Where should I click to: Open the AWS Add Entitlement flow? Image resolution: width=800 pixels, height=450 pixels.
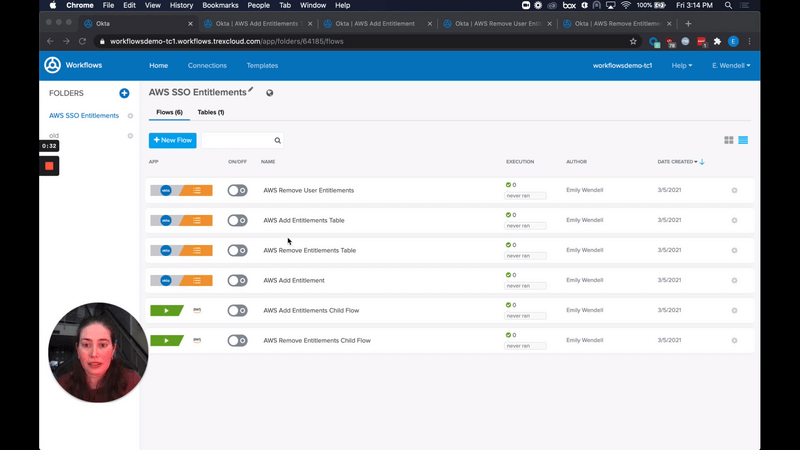click(294, 280)
